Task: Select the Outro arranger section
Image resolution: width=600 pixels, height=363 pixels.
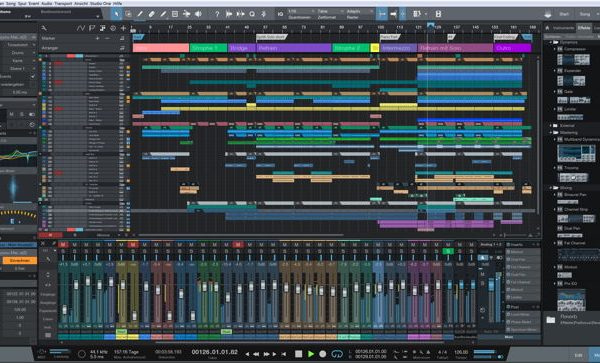Action: pyautogui.click(x=512, y=48)
